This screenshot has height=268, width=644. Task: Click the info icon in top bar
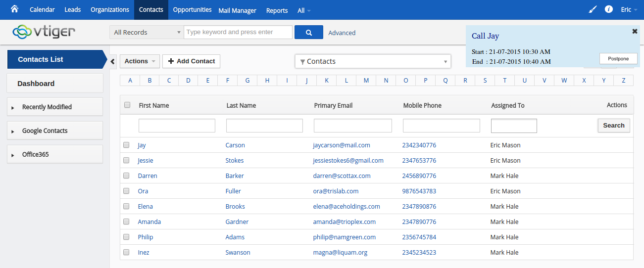pyautogui.click(x=609, y=10)
